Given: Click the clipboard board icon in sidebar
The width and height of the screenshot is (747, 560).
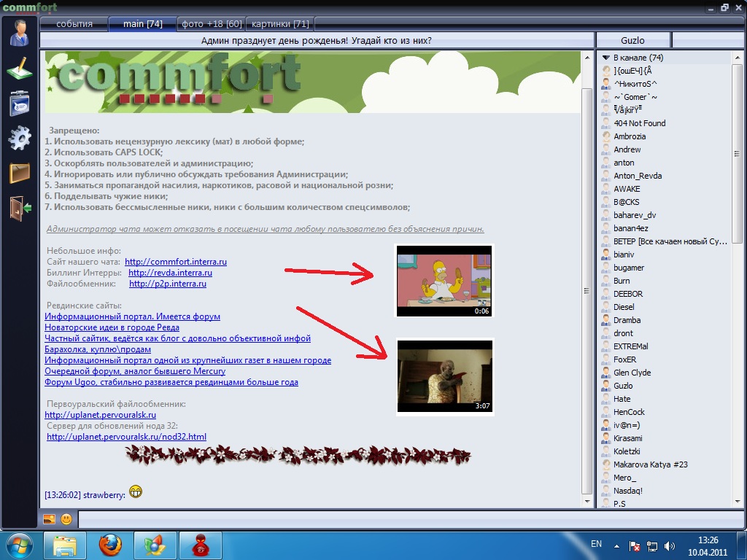Looking at the screenshot, I should [19, 104].
